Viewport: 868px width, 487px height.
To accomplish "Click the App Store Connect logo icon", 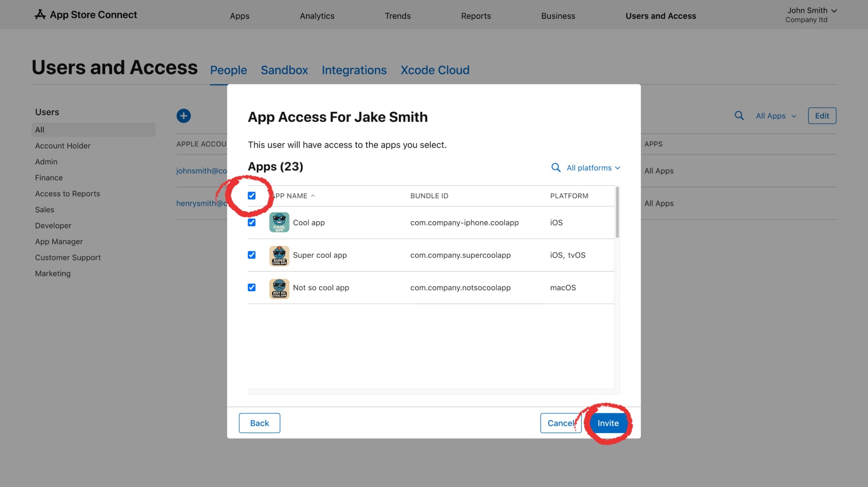I will (40, 14).
